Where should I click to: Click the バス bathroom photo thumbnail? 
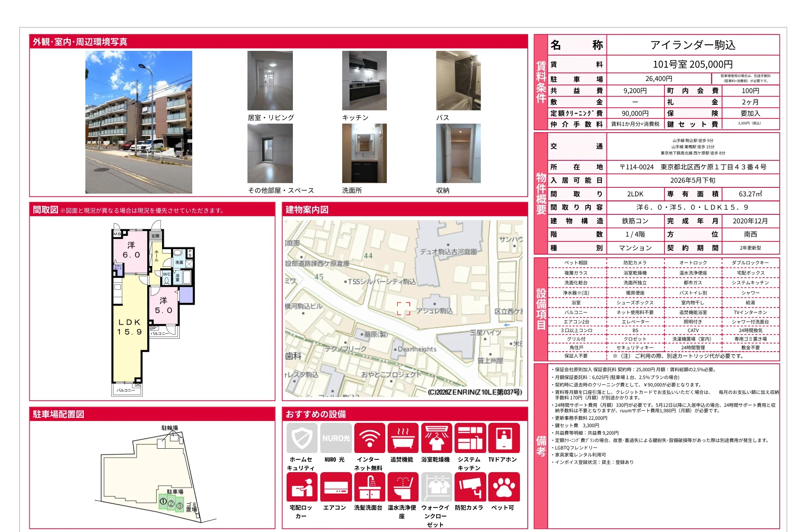458,81
